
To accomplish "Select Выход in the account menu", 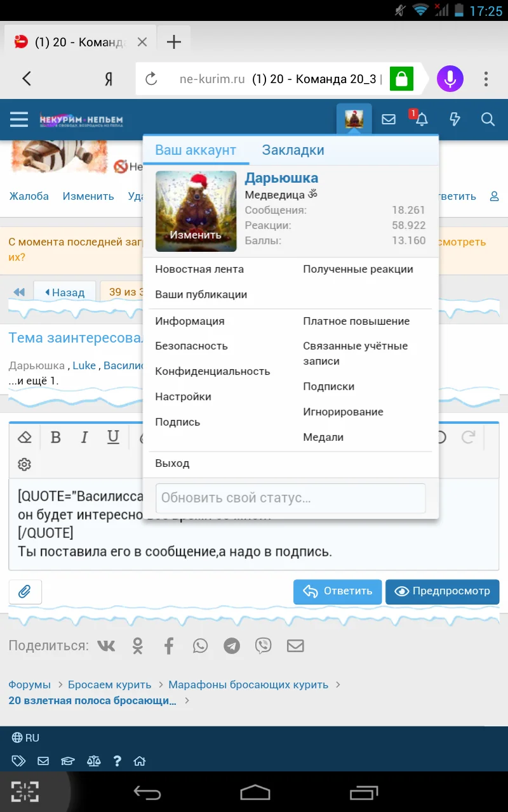I will click(x=171, y=463).
